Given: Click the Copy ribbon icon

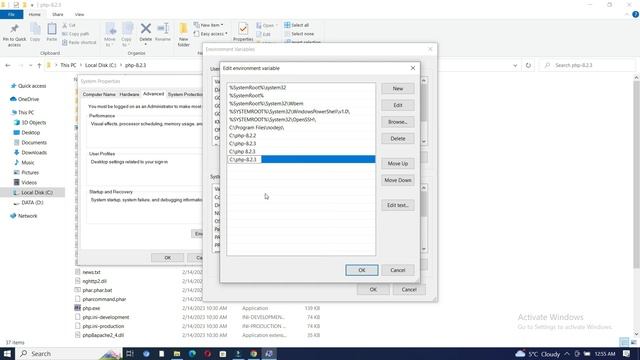Looking at the screenshot, I should [x=35, y=32].
